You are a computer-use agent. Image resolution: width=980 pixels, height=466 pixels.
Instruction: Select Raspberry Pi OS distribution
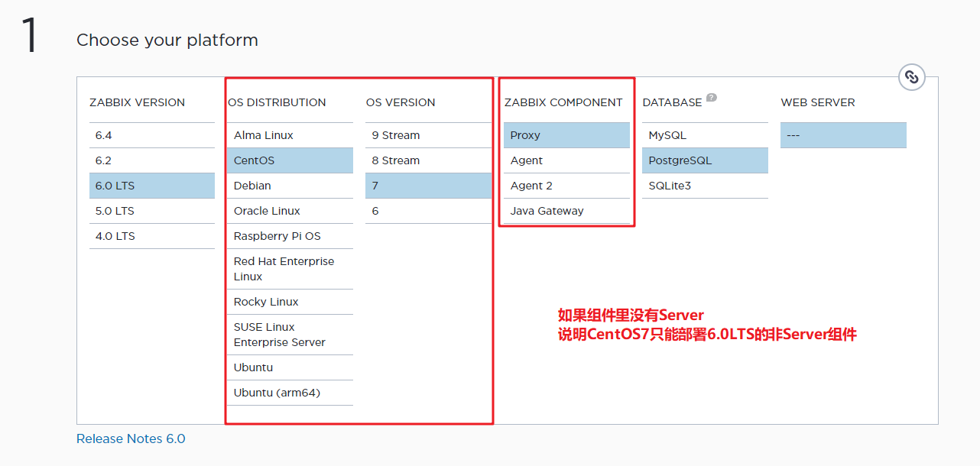click(290, 236)
